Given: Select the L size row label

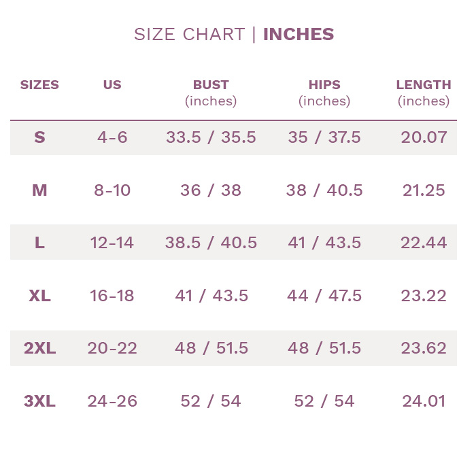Looking at the screenshot, I should 39,243.
